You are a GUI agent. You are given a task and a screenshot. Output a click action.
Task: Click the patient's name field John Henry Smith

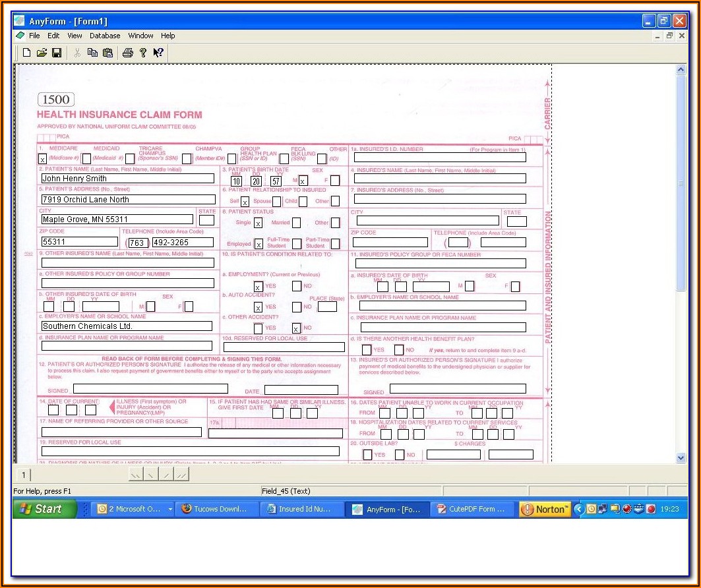pos(127,179)
